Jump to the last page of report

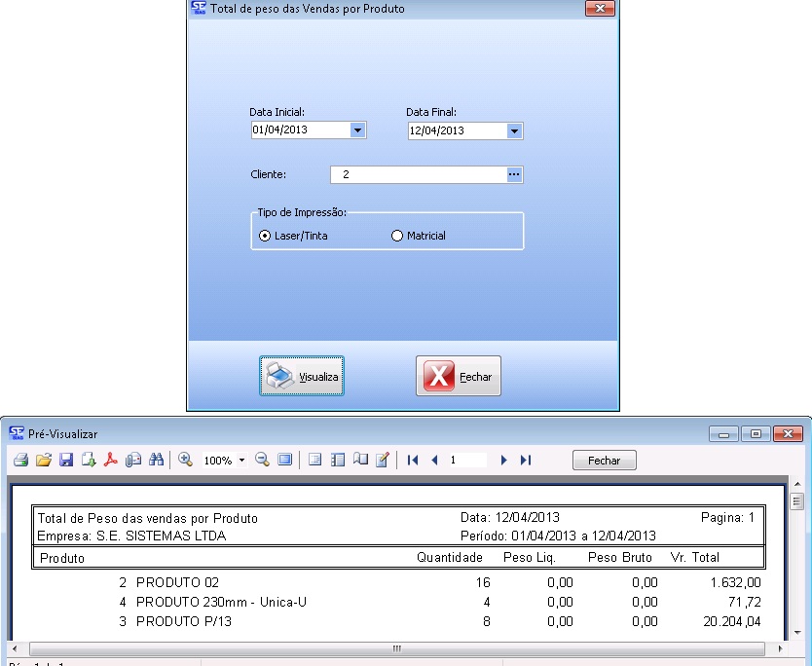526,460
